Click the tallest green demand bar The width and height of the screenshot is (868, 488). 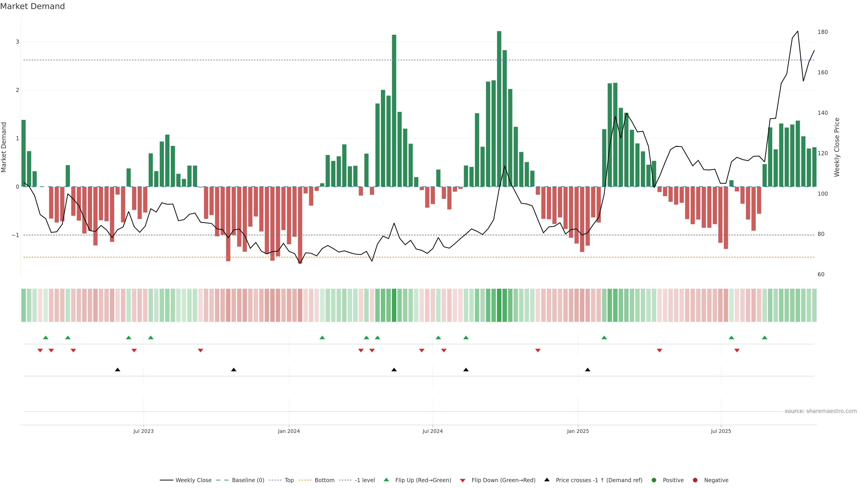pos(499,108)
